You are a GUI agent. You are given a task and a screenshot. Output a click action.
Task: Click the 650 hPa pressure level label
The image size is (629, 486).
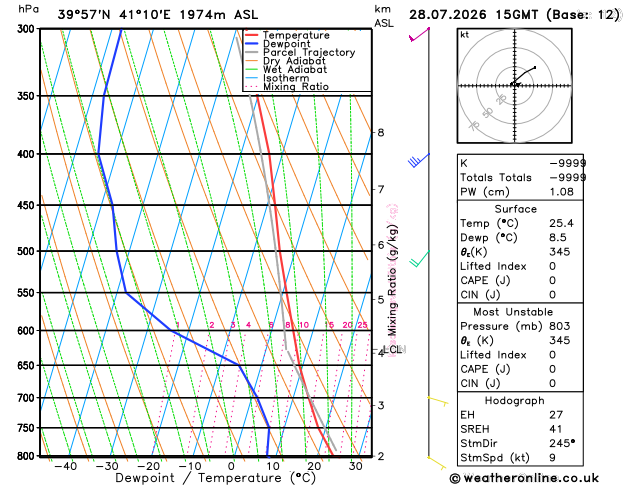[x=28, y=366]
